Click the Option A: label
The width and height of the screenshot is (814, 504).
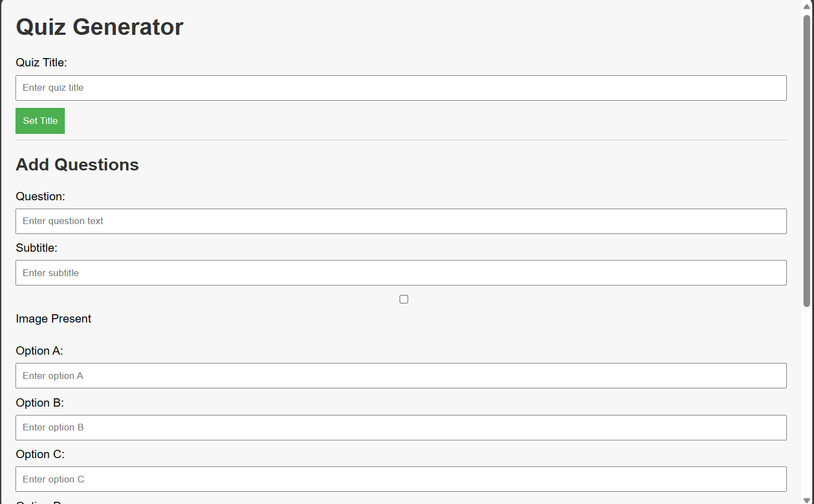point(39,351)
